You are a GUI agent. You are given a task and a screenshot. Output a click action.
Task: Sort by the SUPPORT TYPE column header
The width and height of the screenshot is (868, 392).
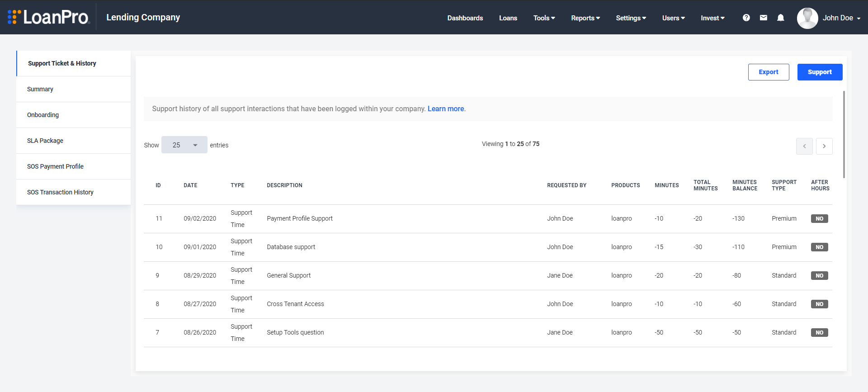click(784, 185)
